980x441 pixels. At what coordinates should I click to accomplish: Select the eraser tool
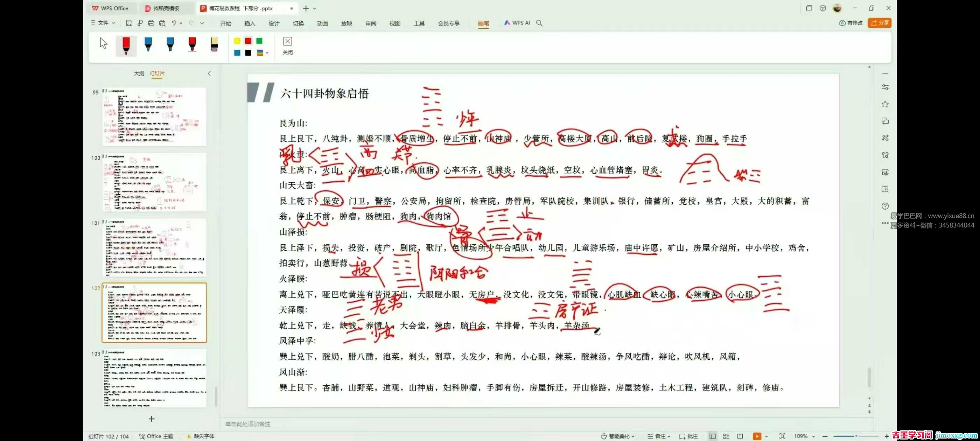click(x=214, y=45)
